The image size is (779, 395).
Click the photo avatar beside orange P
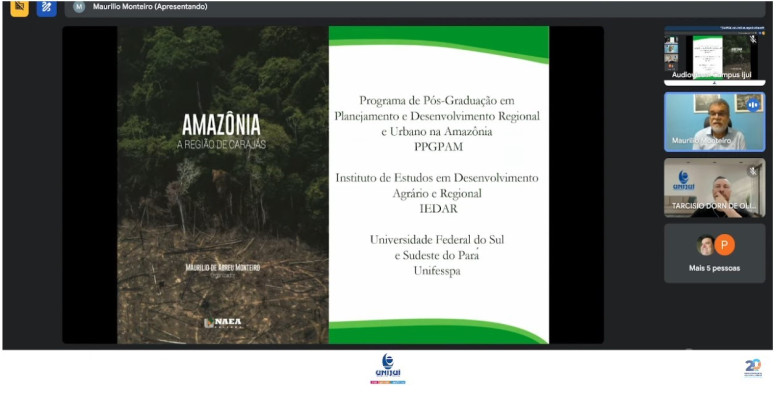click(705, 245)
